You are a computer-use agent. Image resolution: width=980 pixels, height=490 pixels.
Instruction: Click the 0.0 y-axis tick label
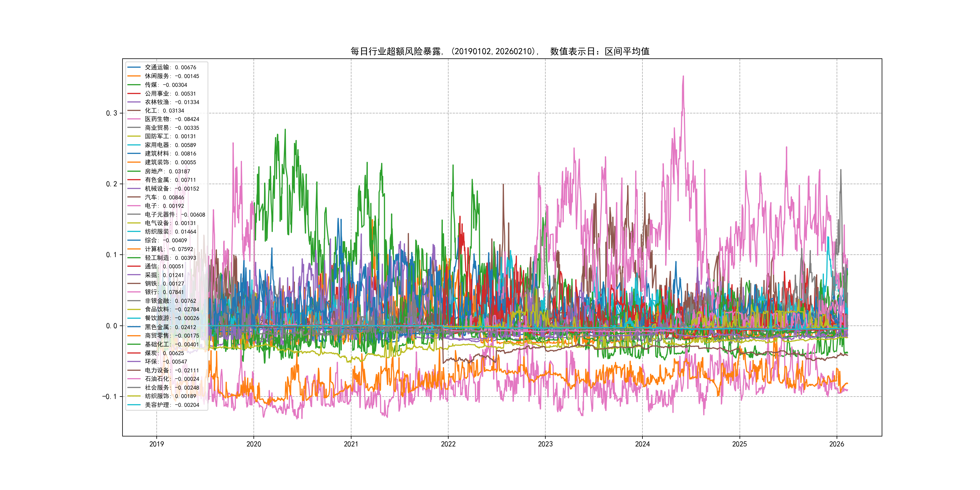click(111, 326)
